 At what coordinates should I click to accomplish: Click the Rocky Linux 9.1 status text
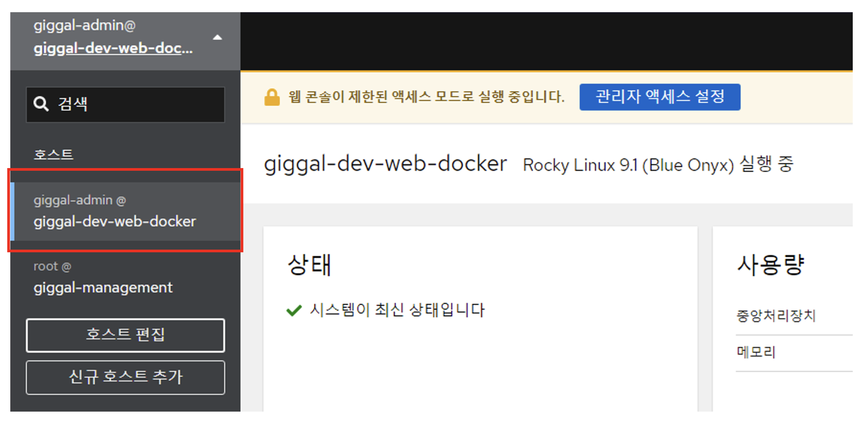pos(658,165)
